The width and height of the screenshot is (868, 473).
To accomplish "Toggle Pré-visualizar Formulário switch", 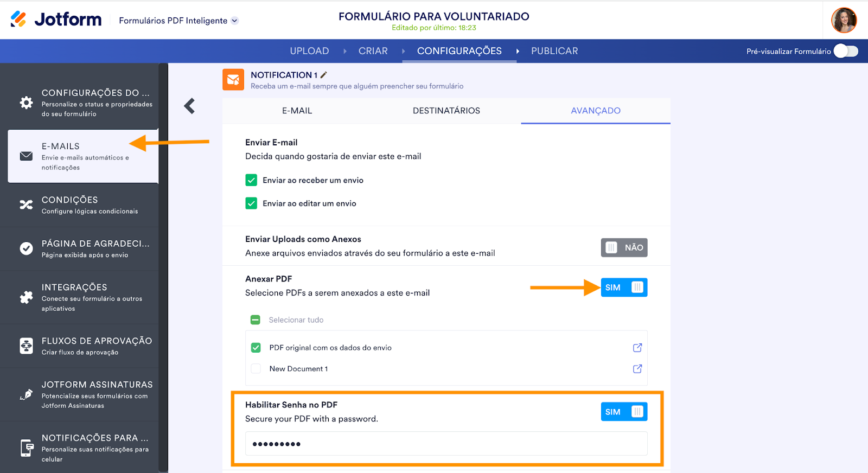I will pos(845,51).
